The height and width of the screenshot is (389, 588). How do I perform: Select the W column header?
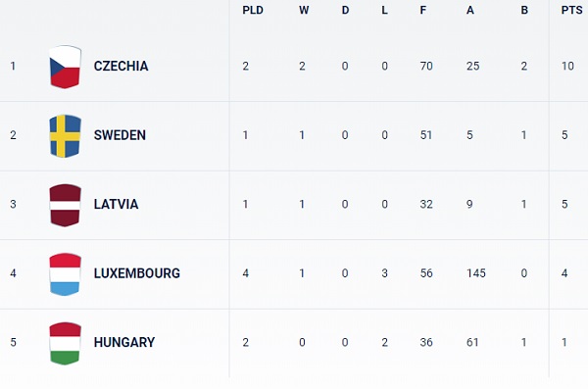coord(304,10)
